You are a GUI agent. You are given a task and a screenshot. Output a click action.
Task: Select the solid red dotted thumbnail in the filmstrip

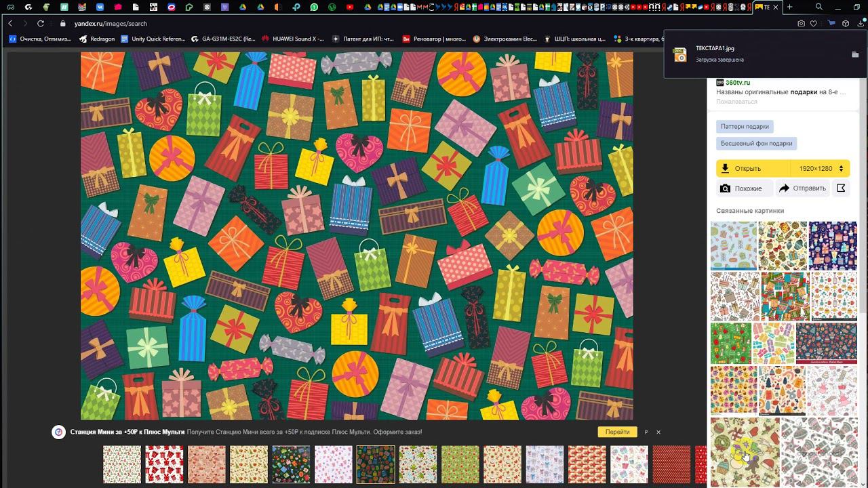click(x=671, y=464)
